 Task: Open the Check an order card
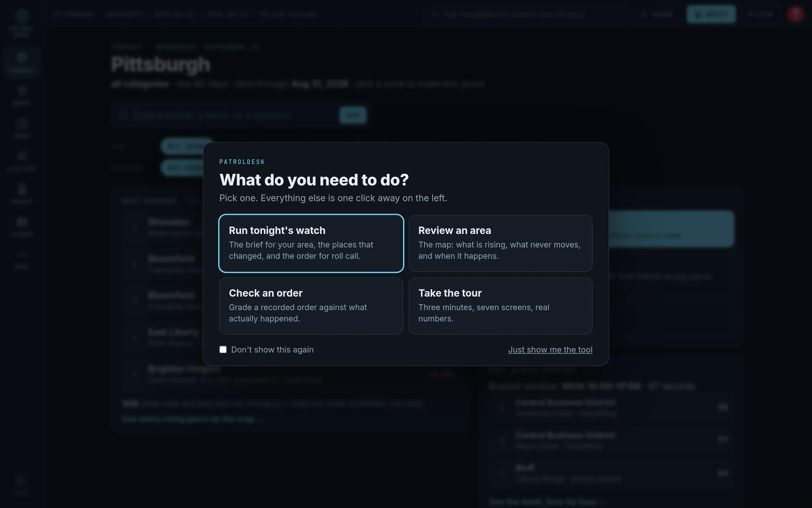[311, 306]
